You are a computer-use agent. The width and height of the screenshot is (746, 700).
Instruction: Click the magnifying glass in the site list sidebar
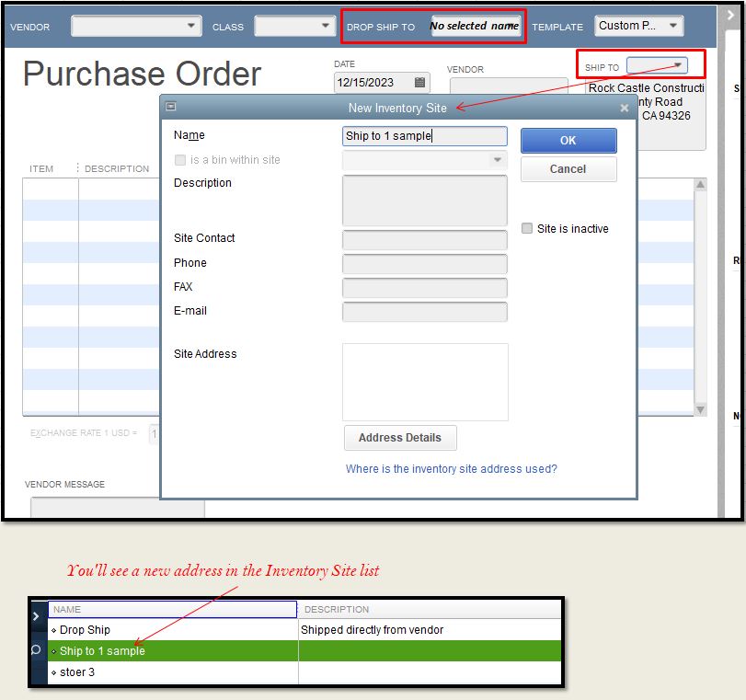37,651
